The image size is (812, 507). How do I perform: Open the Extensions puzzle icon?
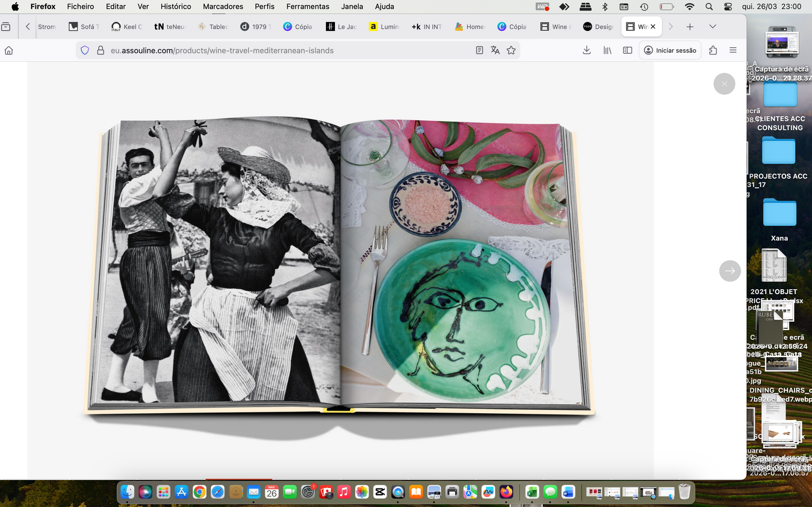click(713, 51)
